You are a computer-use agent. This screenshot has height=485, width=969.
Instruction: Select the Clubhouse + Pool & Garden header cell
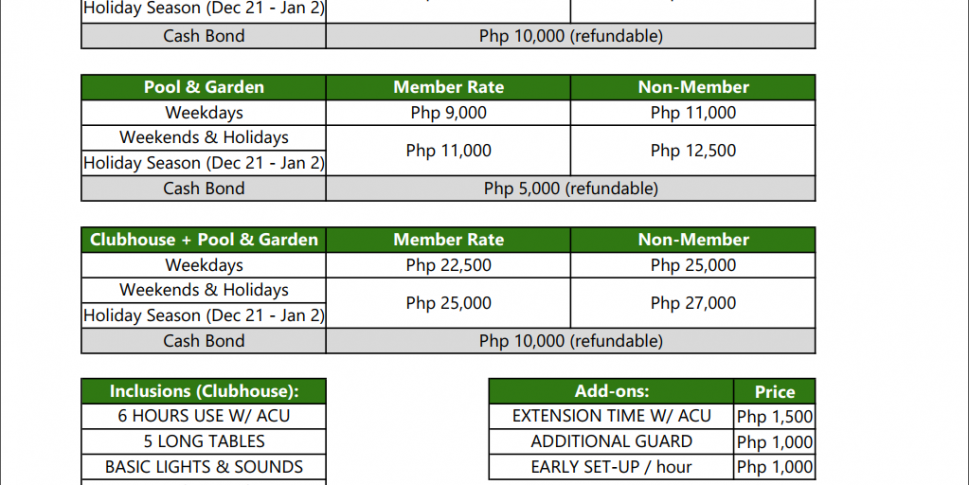pyautogui.click(x=204, y=240)
